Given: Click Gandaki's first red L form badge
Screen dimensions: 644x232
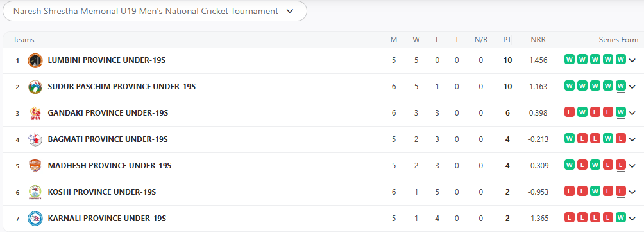Looking at the screenshot, I should [x=569, y=112].
